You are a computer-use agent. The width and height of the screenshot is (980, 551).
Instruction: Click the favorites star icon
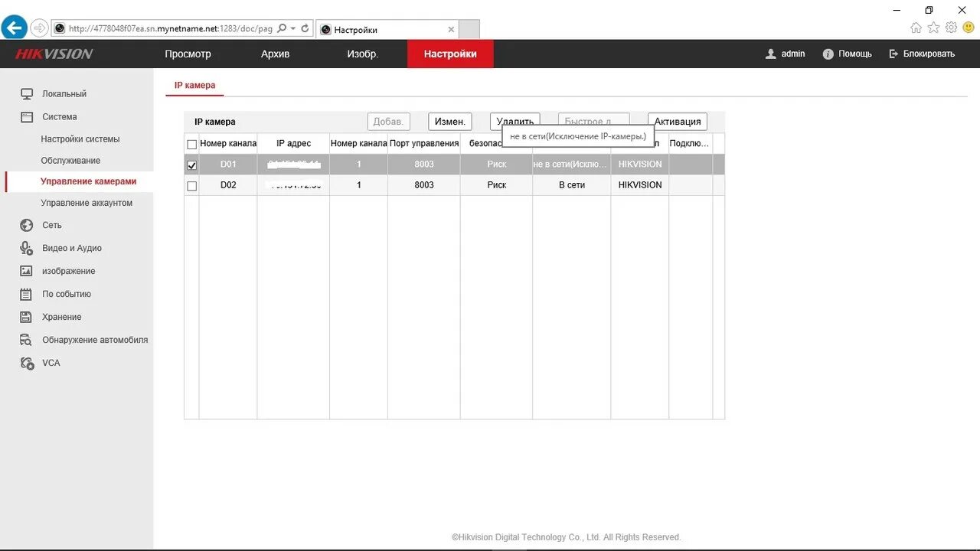933,28
